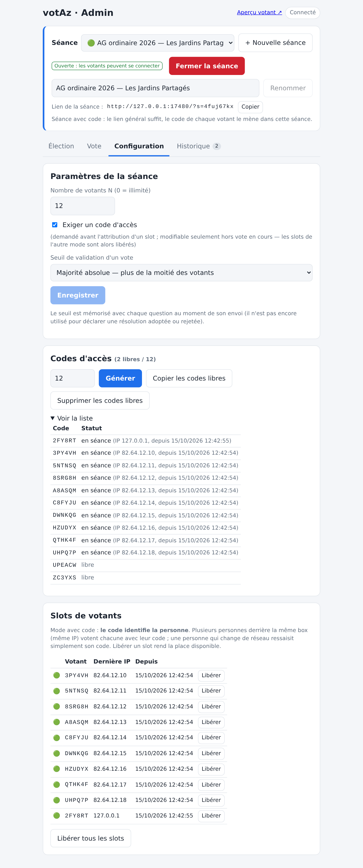Screen dimensions: 363x868
Task: Open the Séance selector dropdown
Action: click(157, 43)
